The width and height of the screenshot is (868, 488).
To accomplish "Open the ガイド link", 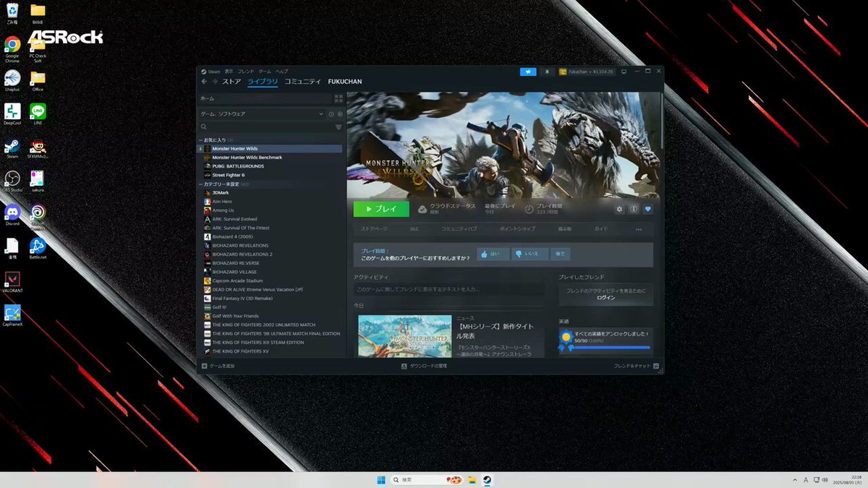I will click(x=601, y=229).
